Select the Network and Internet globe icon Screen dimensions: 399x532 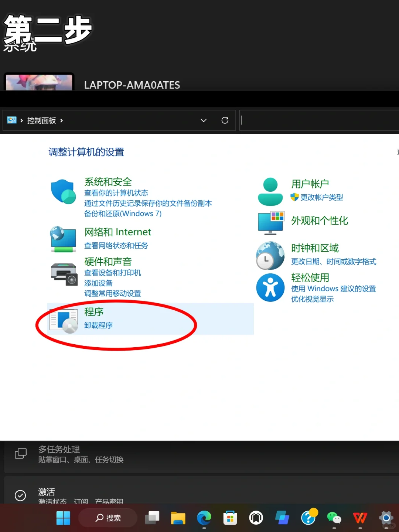tap(63, 238)
